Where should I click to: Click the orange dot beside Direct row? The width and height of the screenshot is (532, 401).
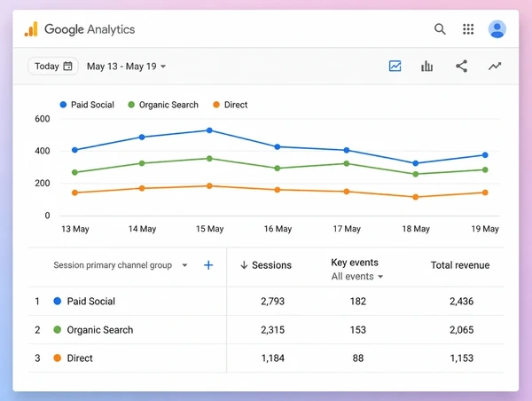tap(58, 358)
